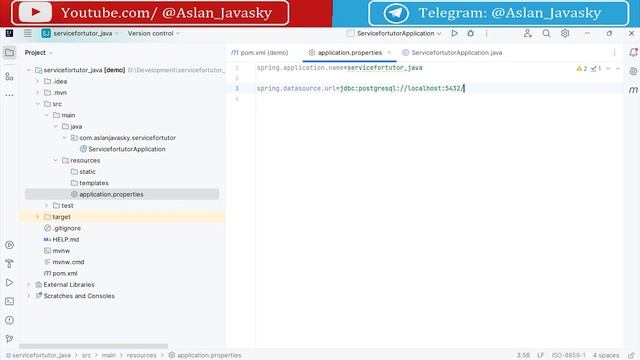Switch to the pom.xml (demo) tab

point(260,53)
